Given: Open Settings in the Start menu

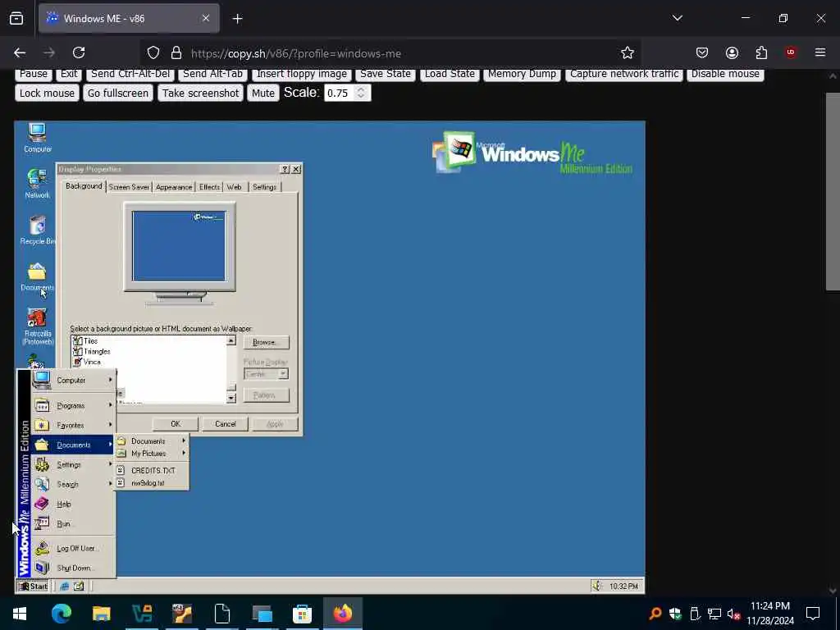Looking at the screenshot, I should (x=73, y=464).
